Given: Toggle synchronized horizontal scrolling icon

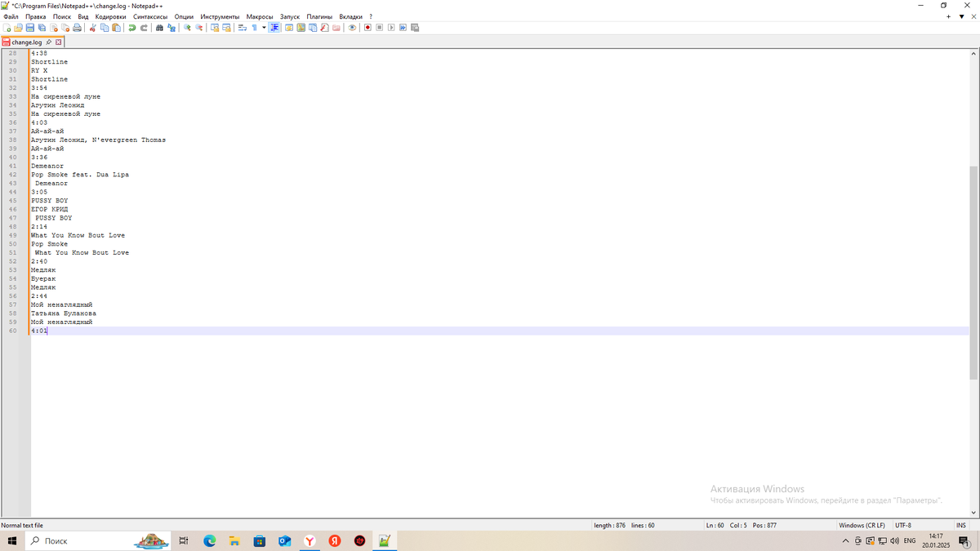Looking at the screenshot, I should pyautogui.click(x=226, y=28).
